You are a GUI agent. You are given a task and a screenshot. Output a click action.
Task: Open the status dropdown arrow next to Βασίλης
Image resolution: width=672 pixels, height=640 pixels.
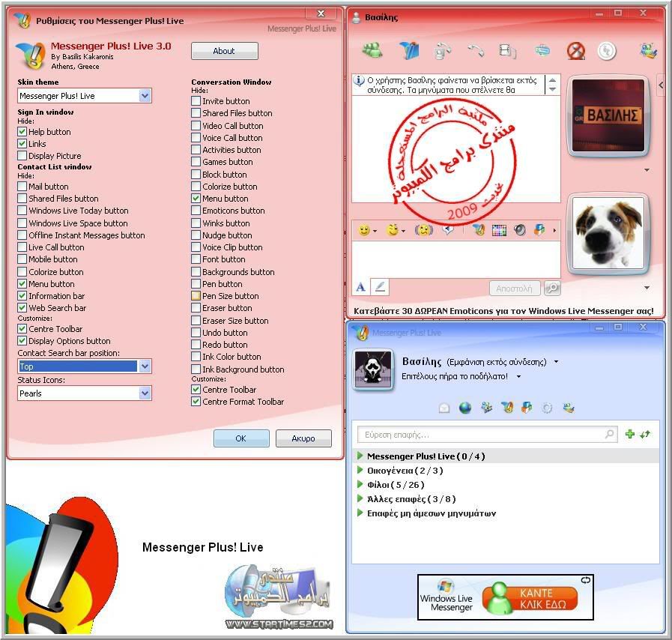557,362
